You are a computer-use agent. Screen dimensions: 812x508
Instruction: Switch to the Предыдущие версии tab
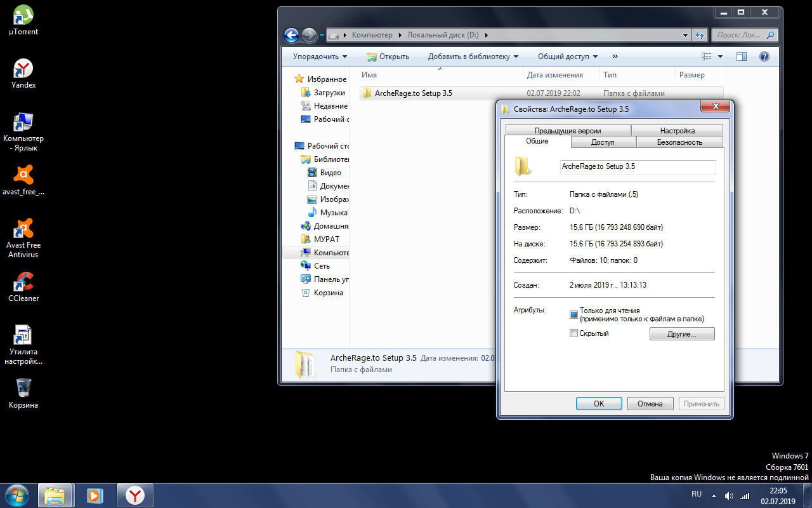(568, 131)
